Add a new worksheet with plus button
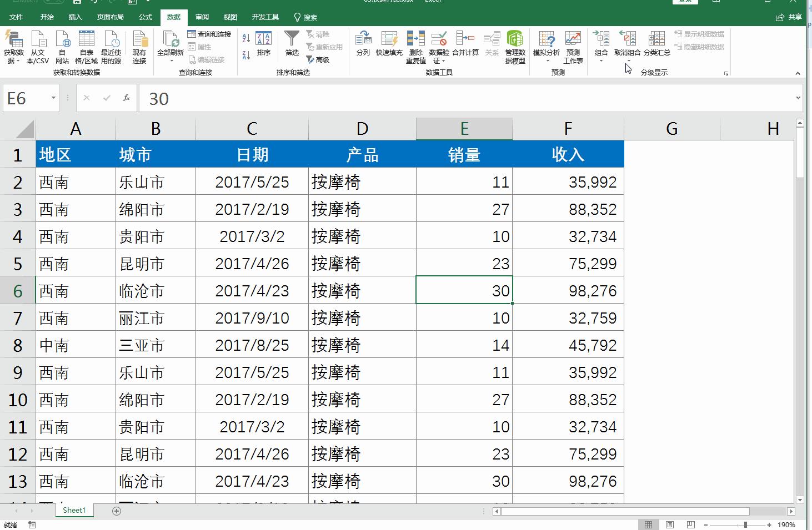812x530 pixels. 116,511
